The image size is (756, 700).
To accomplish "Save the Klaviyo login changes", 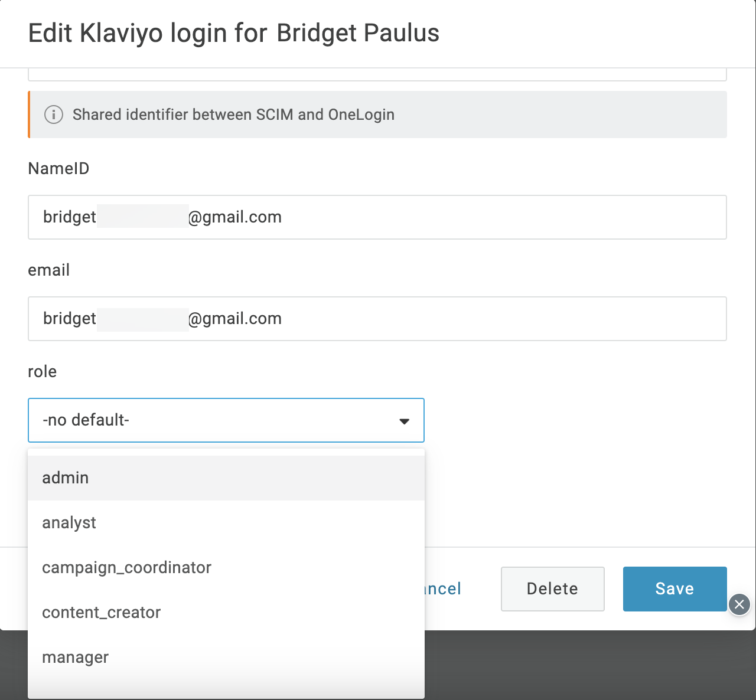I will [674, 589].
